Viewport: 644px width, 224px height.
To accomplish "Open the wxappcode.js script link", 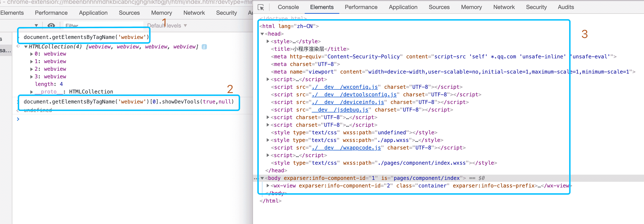I will [346, 148].
